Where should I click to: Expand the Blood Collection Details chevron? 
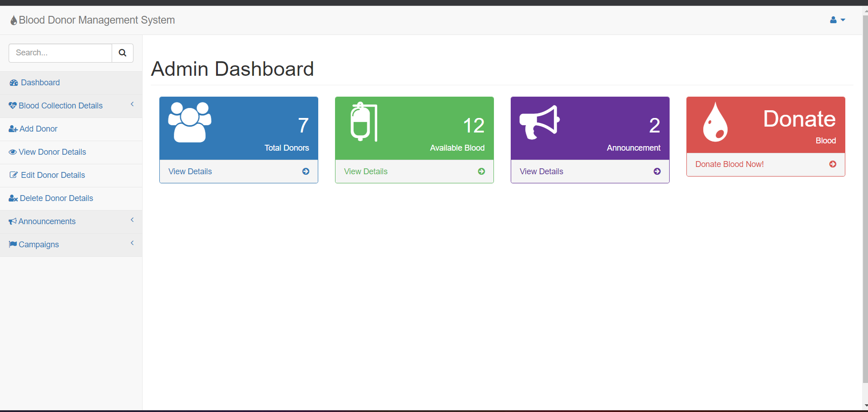click(x=132, y=104)
